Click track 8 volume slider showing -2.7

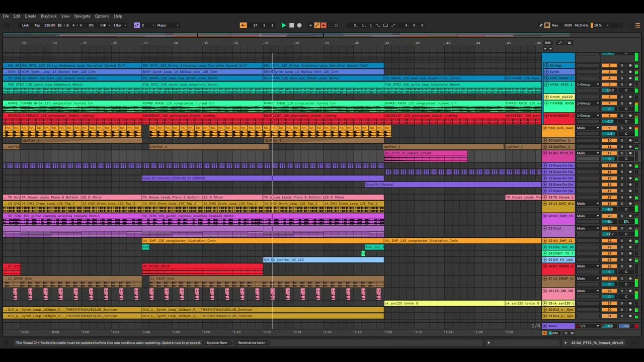(x=609, y=122)
